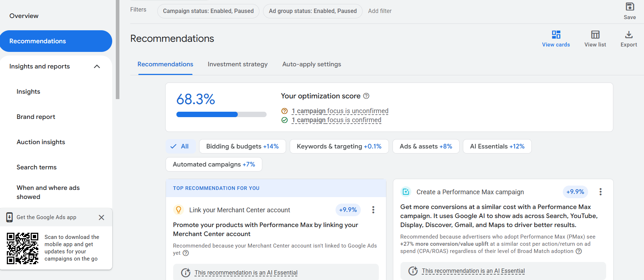The width and height of the screenshot is (644, 280).
Task: Click the campaign focus is unconfirmed link
Action: click(340, 111)
